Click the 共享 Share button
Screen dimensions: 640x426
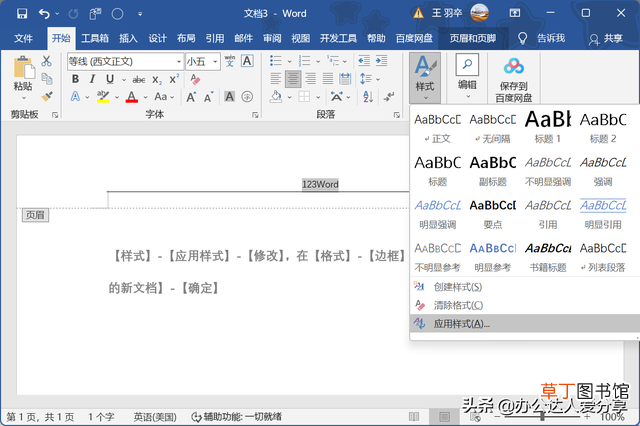[x=606, y=38]
